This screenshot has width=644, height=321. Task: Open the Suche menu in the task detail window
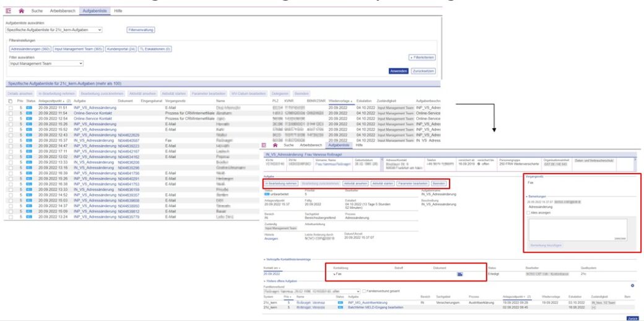(x=289, y=145)
